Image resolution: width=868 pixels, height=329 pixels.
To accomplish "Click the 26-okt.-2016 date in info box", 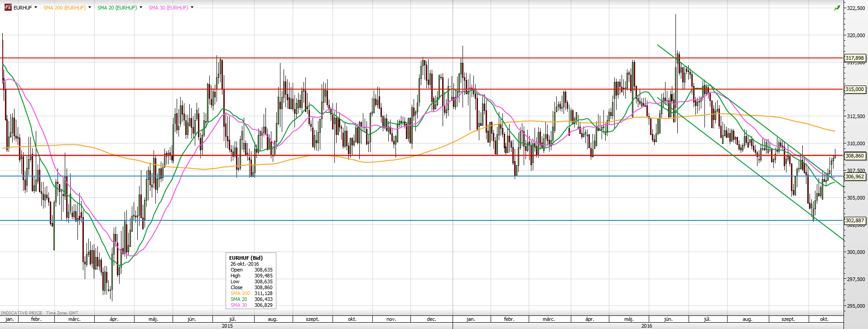I will pos(245,264).
